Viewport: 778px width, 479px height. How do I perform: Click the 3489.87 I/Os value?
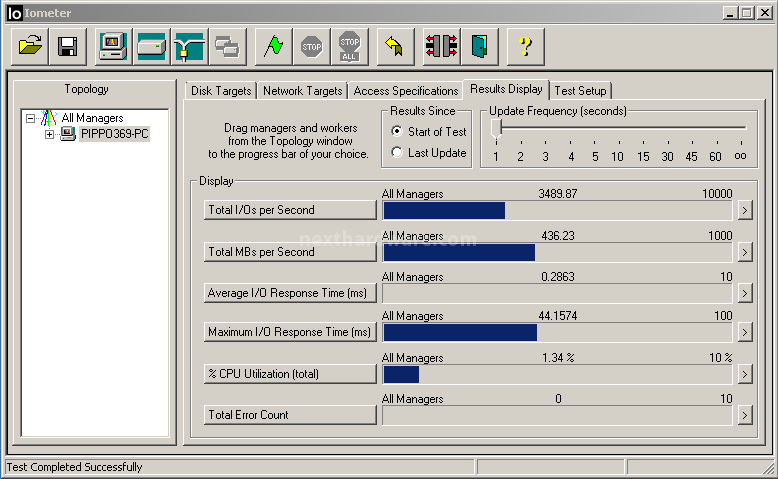[558, 194]
